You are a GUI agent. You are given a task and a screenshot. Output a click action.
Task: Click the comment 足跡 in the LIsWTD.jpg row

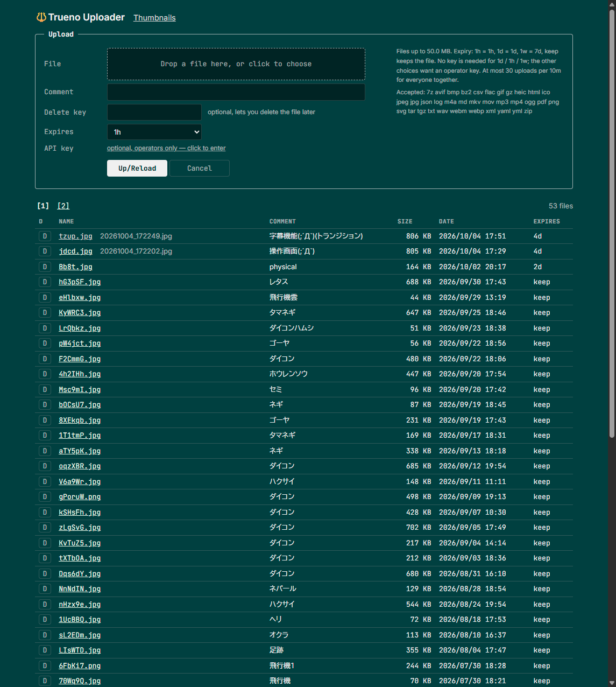[x=276, y=650]
